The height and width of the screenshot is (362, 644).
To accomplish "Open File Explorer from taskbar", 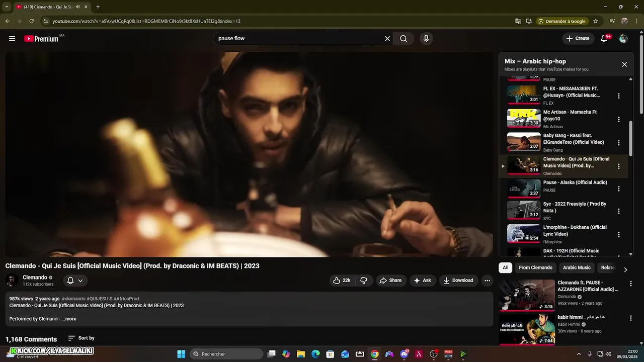I will [x=301, y=354].
